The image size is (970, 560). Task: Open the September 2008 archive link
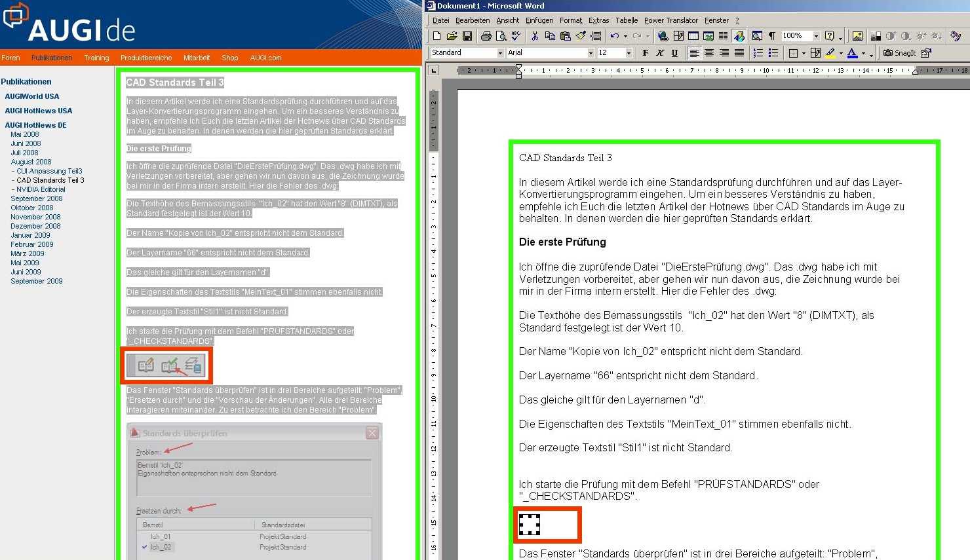point(37,198)
